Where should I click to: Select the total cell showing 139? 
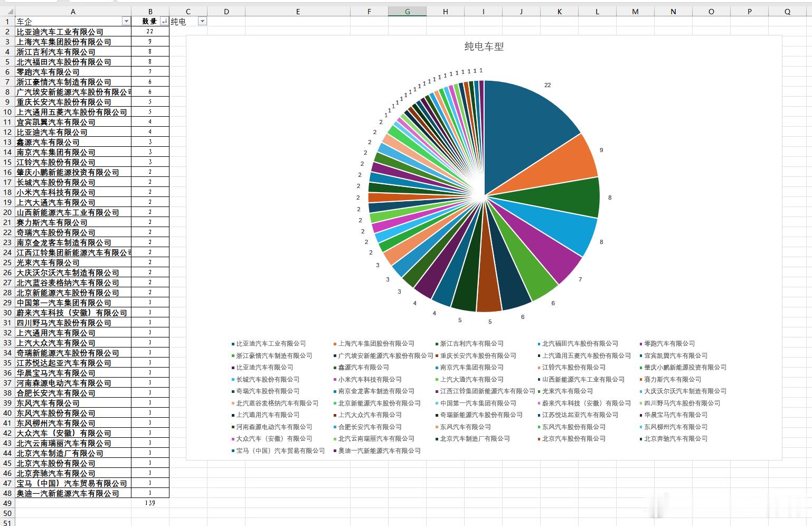(x=150, y=503)
